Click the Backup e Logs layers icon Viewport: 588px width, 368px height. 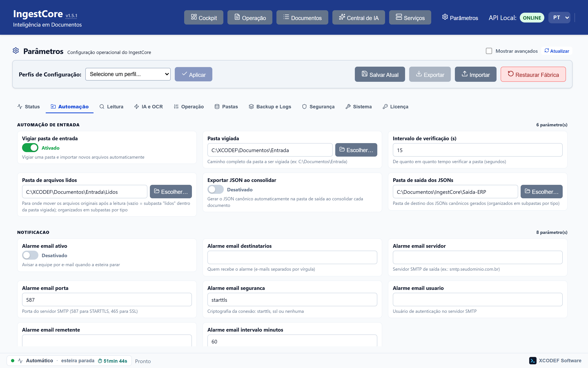251,106
